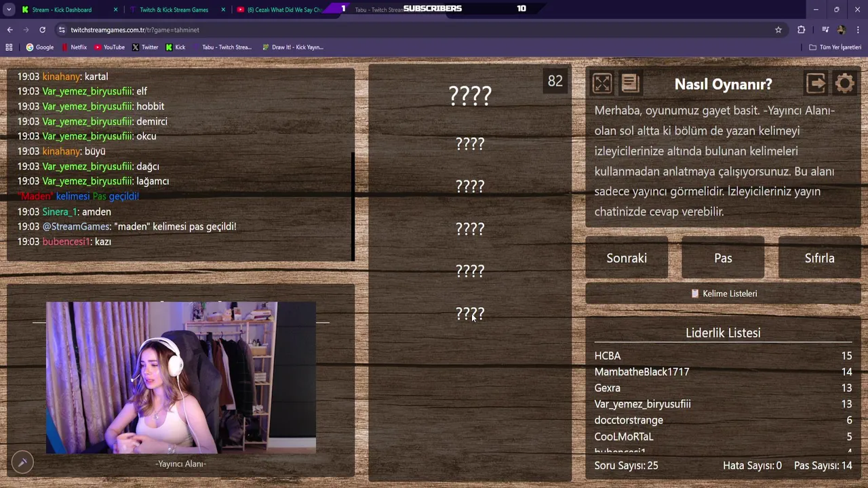
Task: Click the 82 timer counter
Action: point(555,81)
